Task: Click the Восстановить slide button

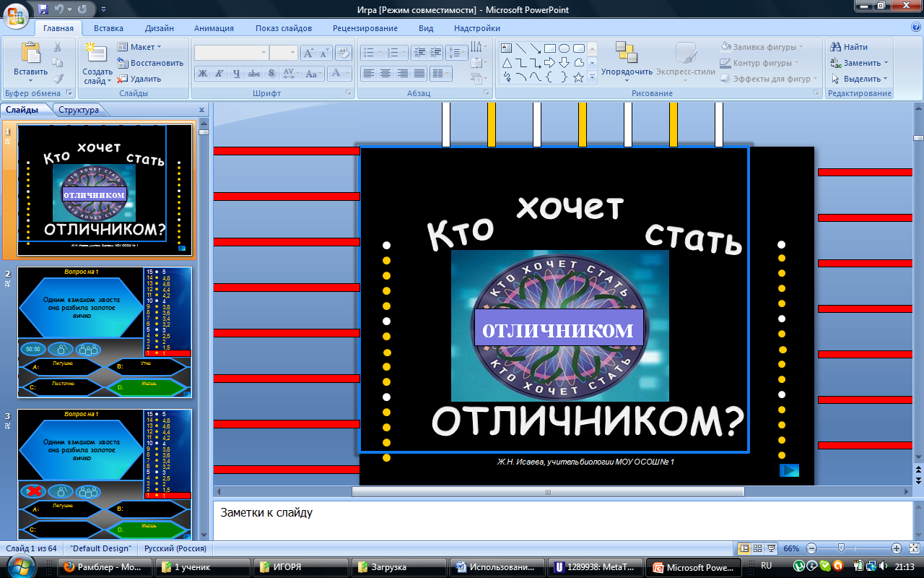Action: pos(150,63)
